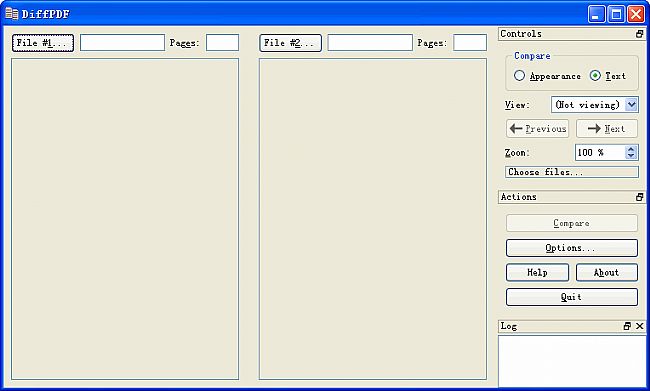The image size is (650, 391).
Task: Click the Zoom 100 % value field
Action: (600, 153)
